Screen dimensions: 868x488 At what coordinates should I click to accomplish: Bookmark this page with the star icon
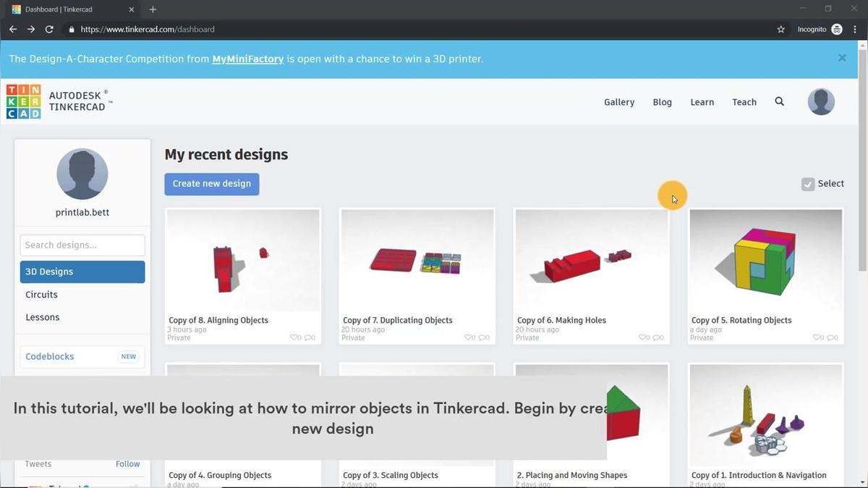[780, 30]
